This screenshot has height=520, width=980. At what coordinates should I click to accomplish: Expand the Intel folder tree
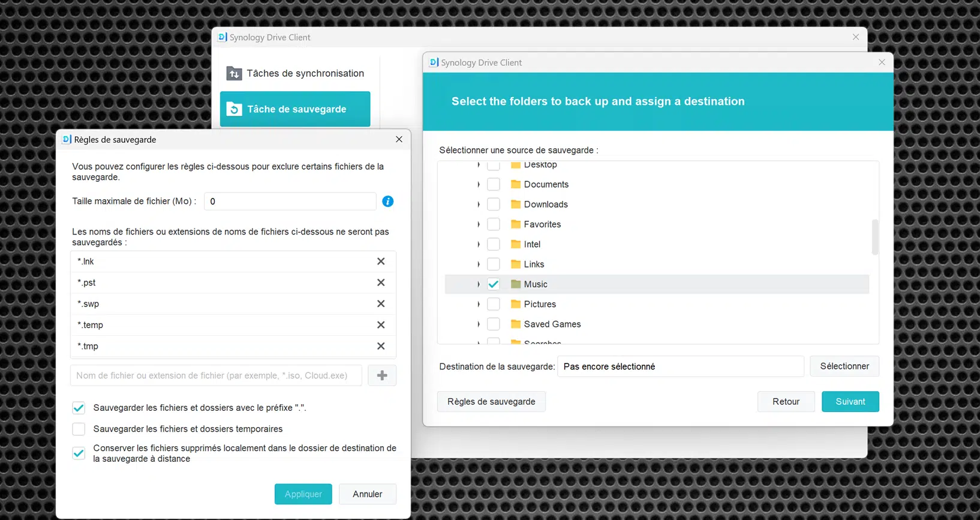pos(479,244)
